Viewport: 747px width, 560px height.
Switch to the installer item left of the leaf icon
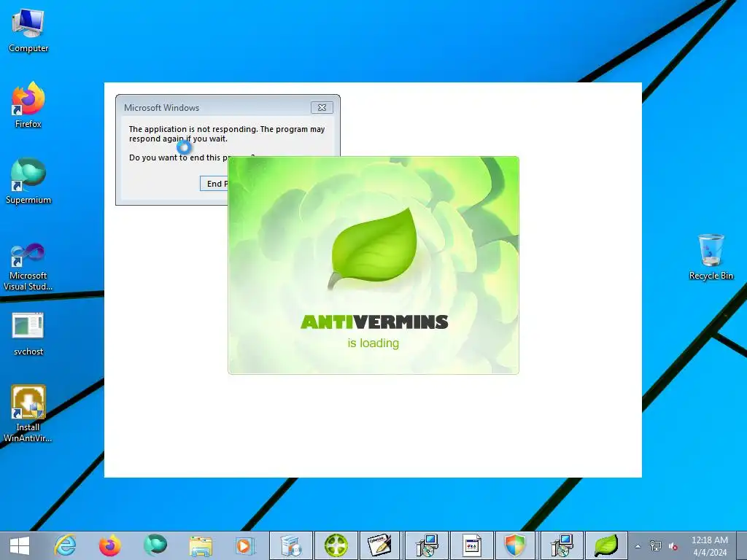pos(562,545)
